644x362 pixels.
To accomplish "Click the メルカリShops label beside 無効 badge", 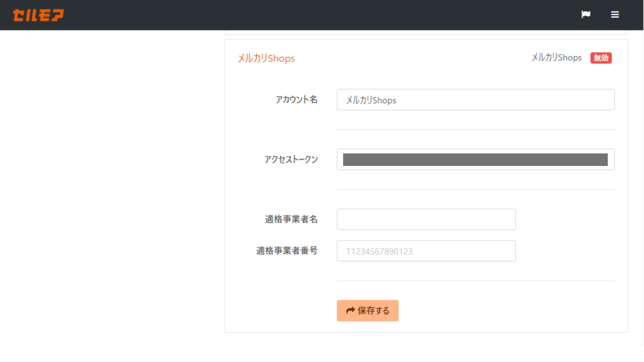I will click(x=557, y=58).
